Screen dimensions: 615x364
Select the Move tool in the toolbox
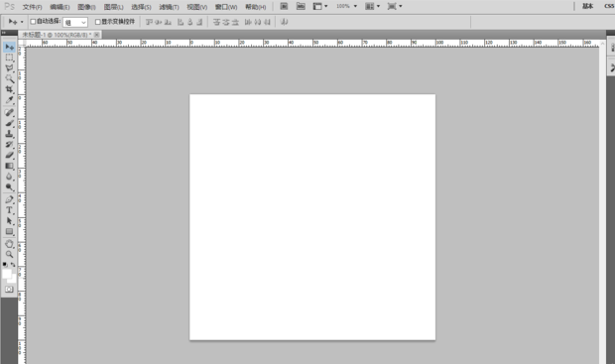[9, 47]
